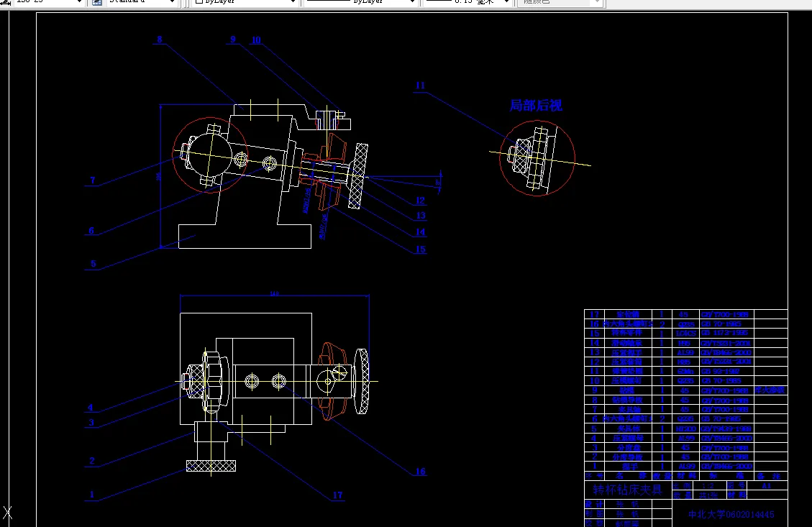Click the text style icon beside Standard

97,2
